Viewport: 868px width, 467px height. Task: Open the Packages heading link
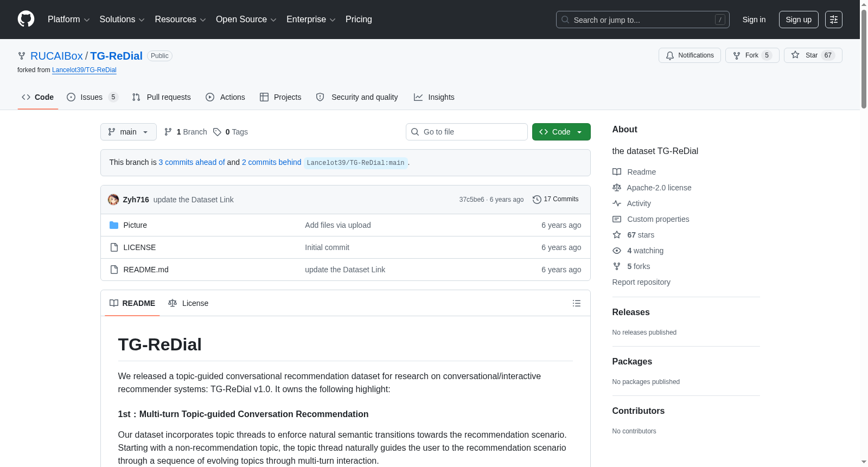tap(632, 361)
